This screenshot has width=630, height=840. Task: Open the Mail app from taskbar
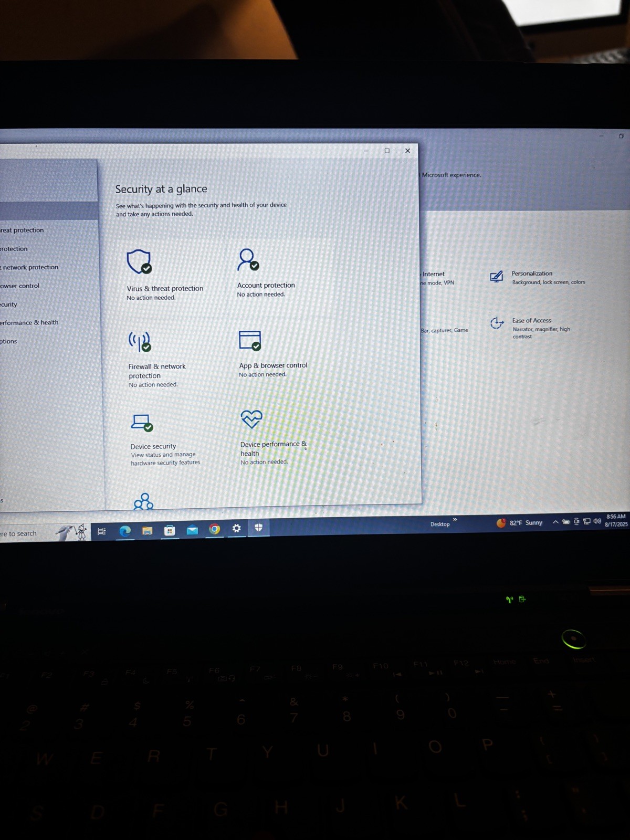pos(192,530)
